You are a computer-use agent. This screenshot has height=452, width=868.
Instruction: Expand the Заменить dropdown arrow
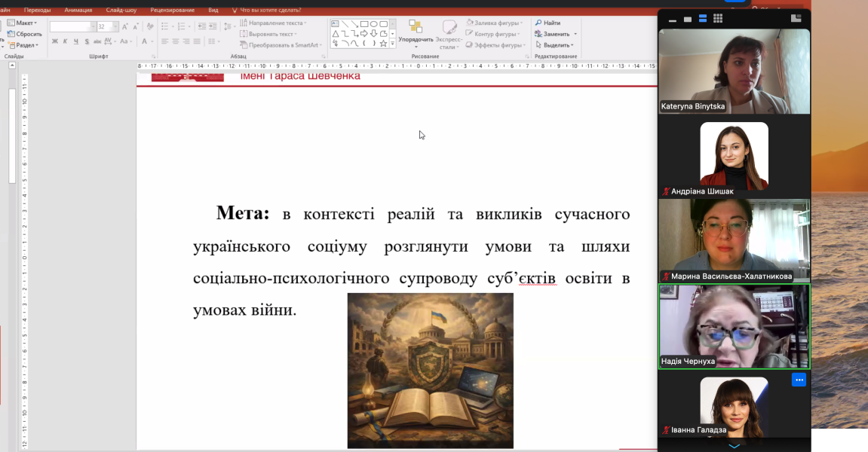coord(575,34)
